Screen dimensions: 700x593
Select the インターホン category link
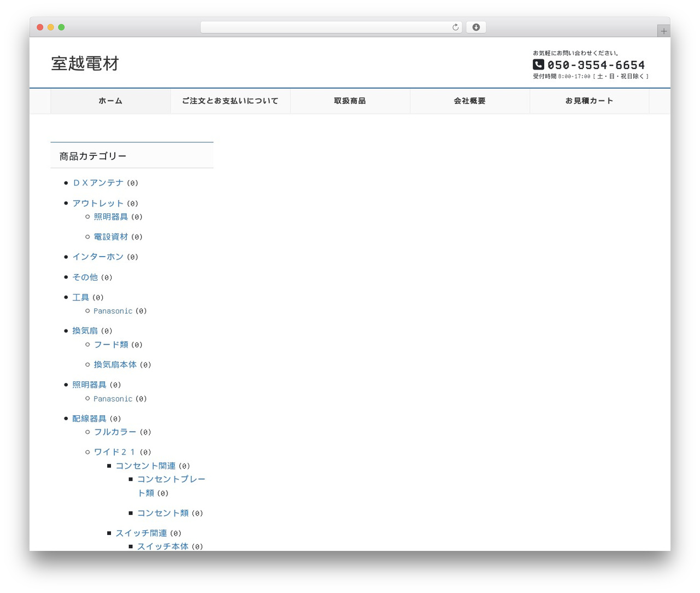click(x=98, y=257)
